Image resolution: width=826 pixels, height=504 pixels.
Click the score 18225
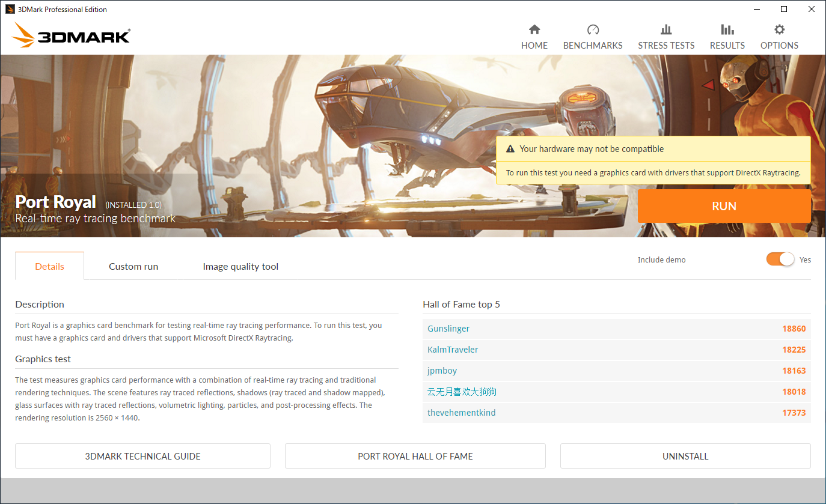(x=794, y=350)
